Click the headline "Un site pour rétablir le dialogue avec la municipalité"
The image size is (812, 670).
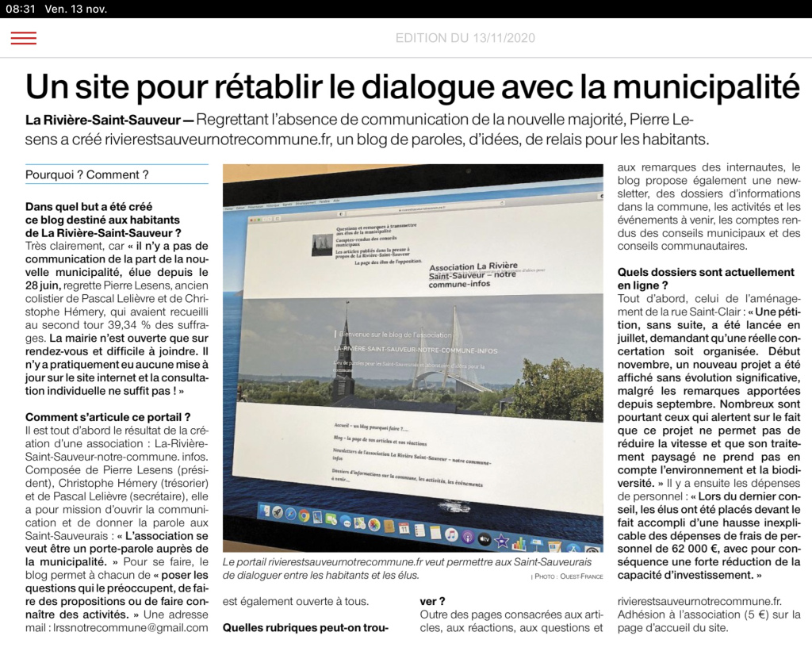[412, 86]
